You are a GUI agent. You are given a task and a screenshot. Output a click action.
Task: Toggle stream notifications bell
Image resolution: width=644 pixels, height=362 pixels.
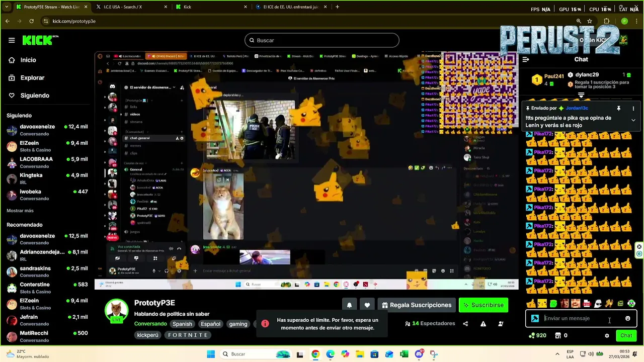pyautogui.click(x=349, y=305)
